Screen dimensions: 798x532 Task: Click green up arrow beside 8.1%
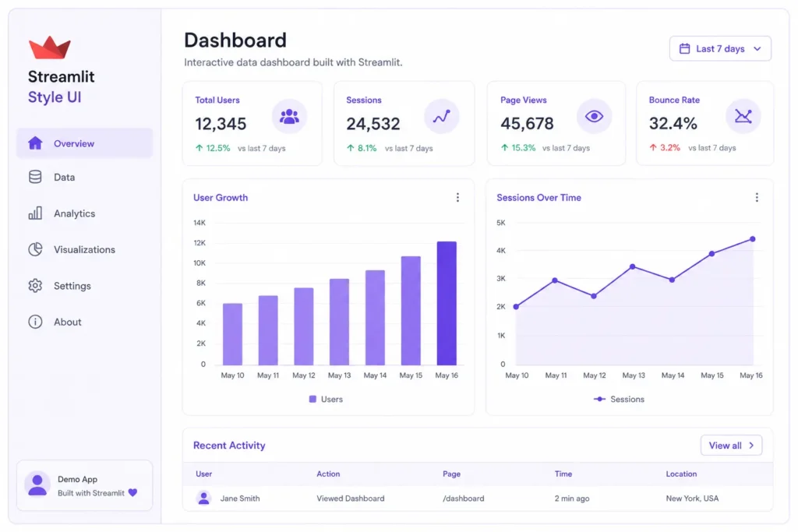(x=350, y=148)
